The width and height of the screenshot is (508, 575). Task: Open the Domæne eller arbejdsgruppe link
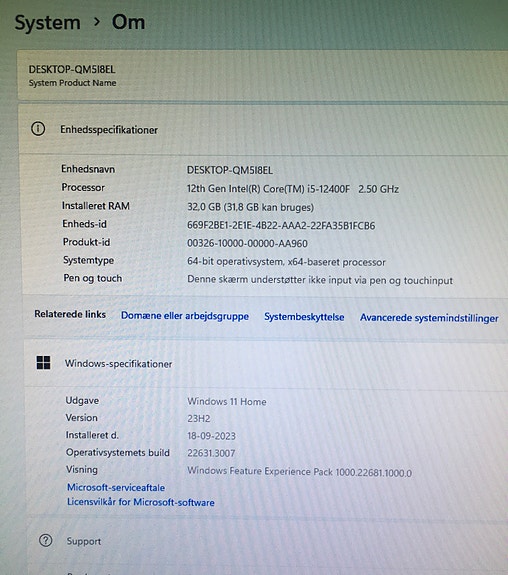click(185, 316)
